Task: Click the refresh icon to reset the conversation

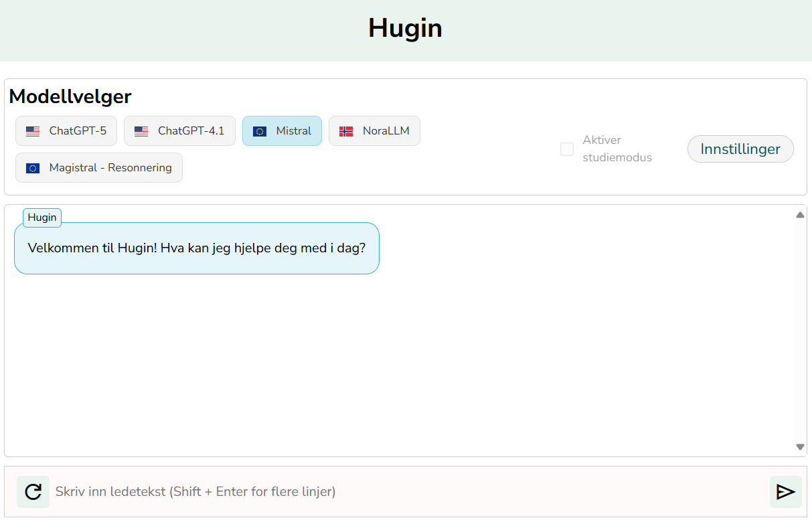Action: tap(33, 491)
